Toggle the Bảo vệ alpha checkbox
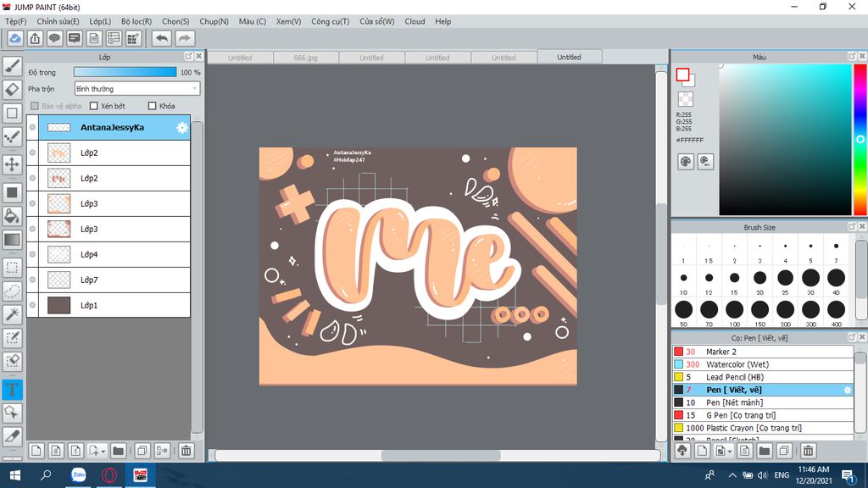868x488 pixels. click(x=35, y=106)
